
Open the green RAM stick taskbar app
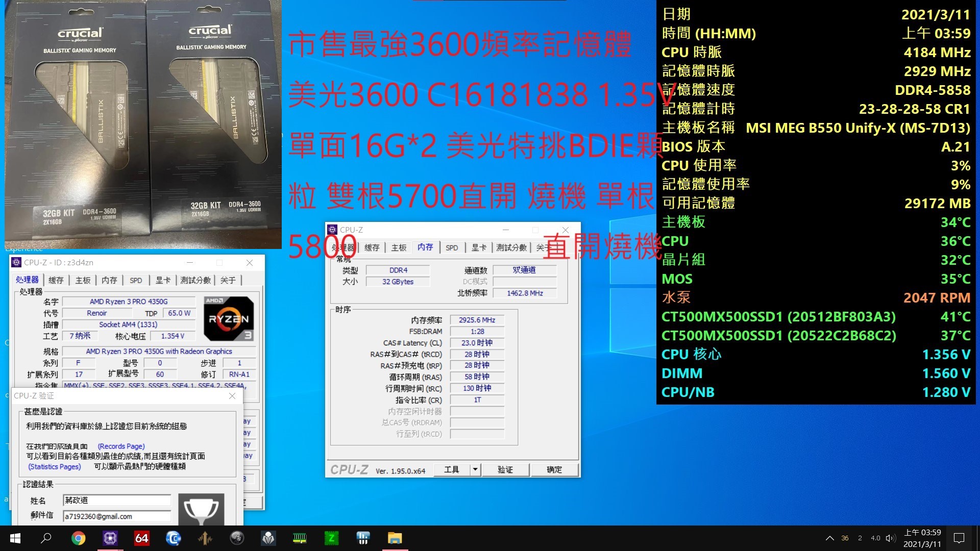[x=300, y=538]
